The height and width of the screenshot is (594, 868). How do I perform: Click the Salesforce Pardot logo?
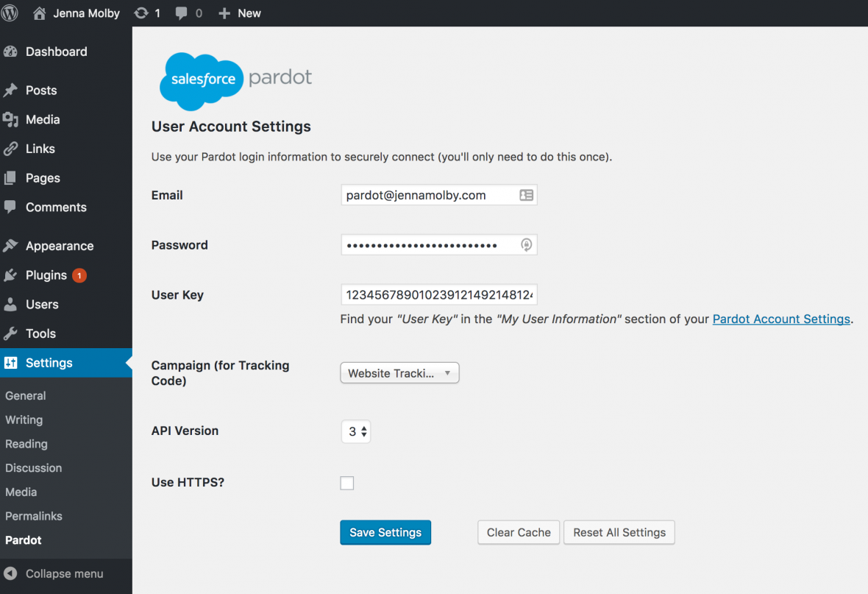tap(236, 80)
